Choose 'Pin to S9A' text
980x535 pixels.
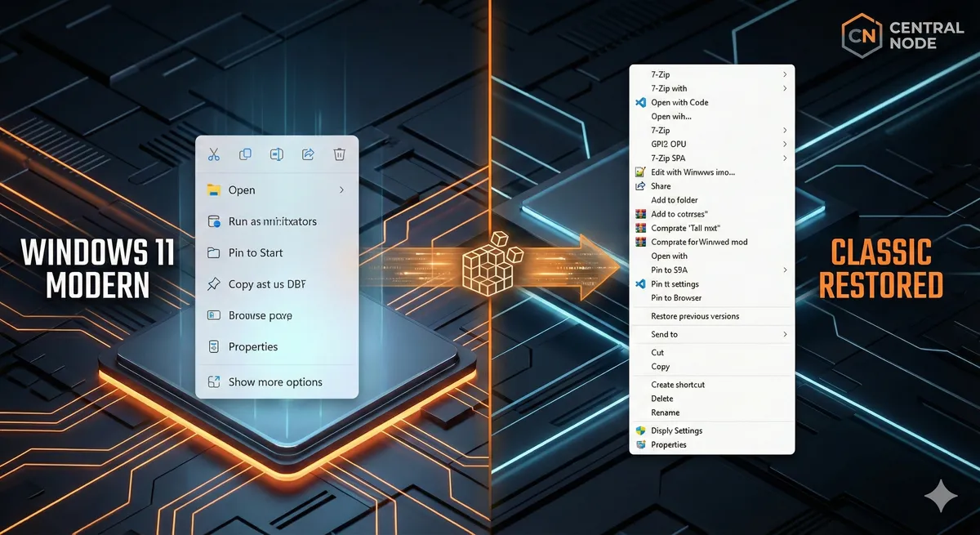[x=668, y=270]
